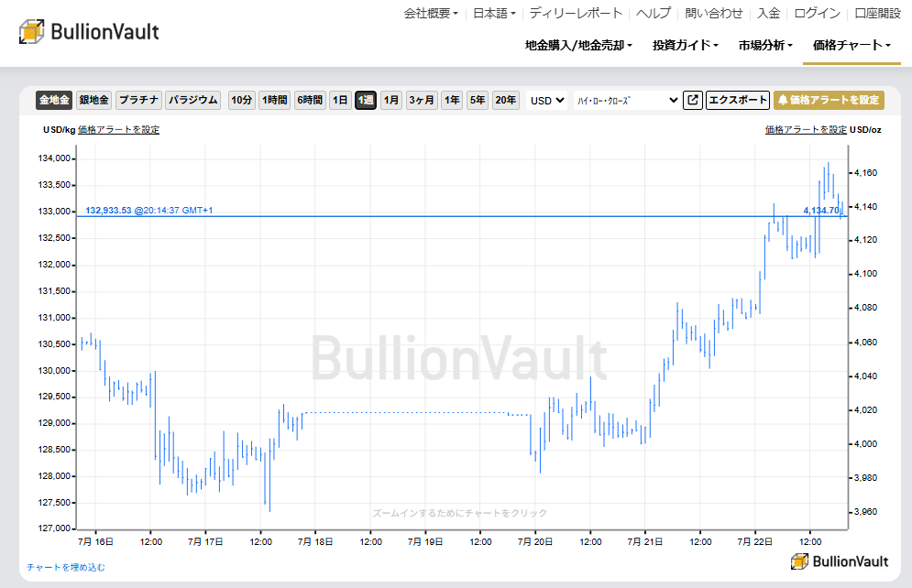
Task: Expand 会社概要 menu
Action: [431, 14]
